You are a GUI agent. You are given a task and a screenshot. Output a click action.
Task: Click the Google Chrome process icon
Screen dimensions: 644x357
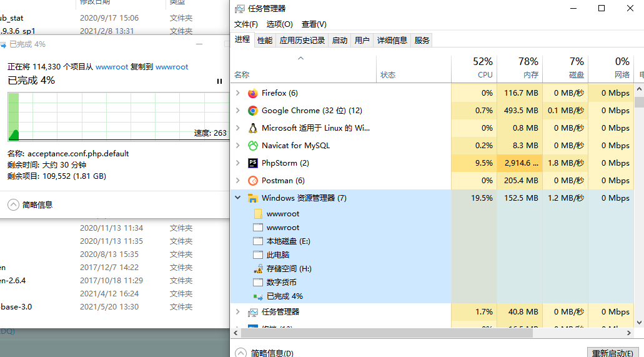pyautogui.click(x=252, y=111)
